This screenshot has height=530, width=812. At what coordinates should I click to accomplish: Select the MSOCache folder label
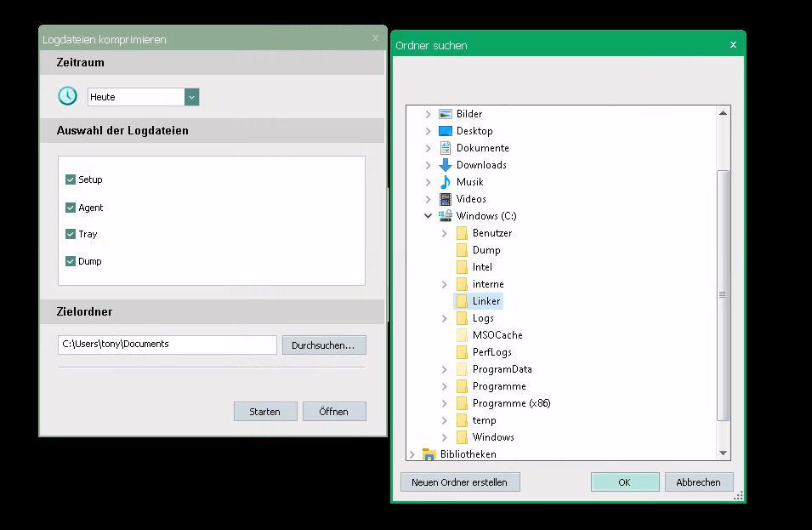(x=497, y=335)
